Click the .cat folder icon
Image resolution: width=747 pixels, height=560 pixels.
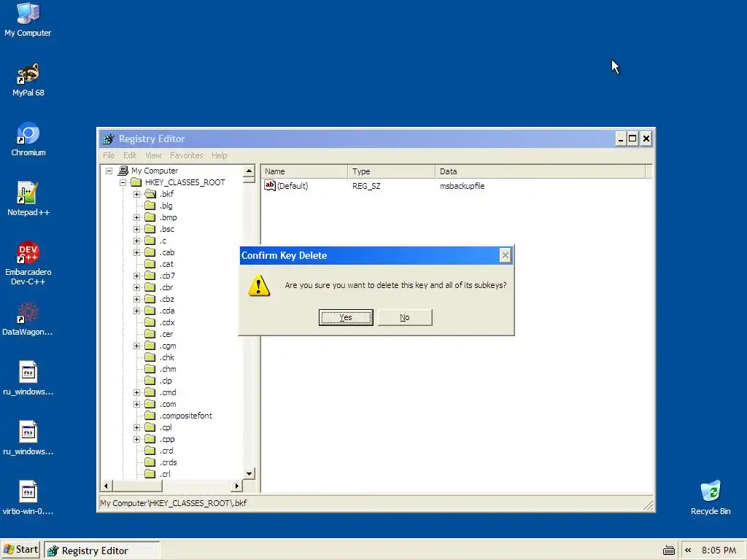tap(150, 264)
